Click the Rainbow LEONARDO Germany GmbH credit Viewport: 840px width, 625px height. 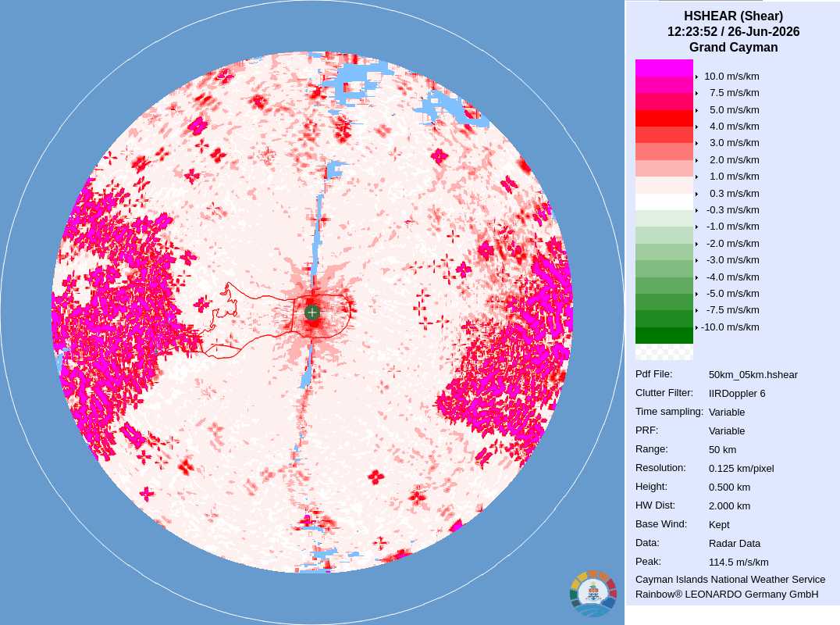(727, 595)
